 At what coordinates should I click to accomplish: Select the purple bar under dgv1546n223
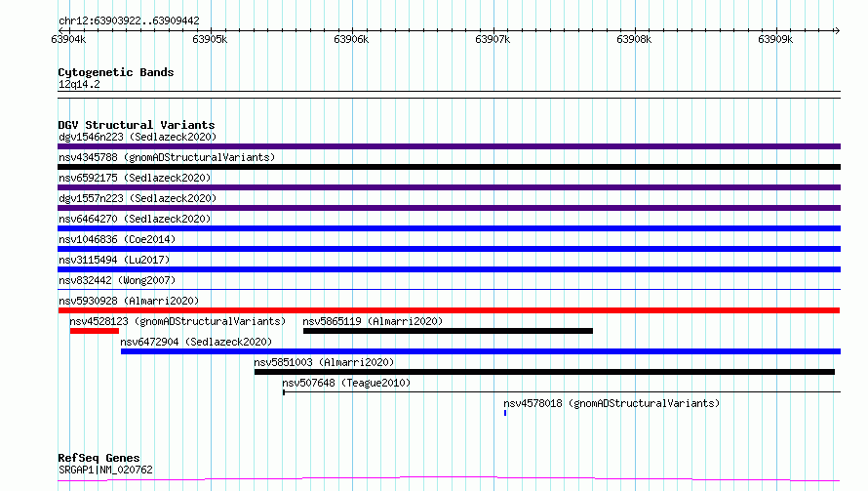pos(449,146)
